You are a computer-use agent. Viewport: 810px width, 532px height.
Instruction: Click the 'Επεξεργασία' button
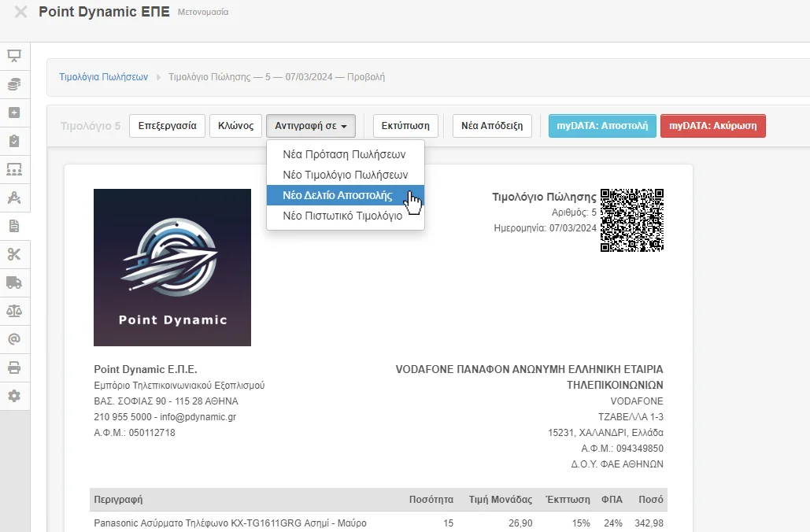tap(167, 126)
